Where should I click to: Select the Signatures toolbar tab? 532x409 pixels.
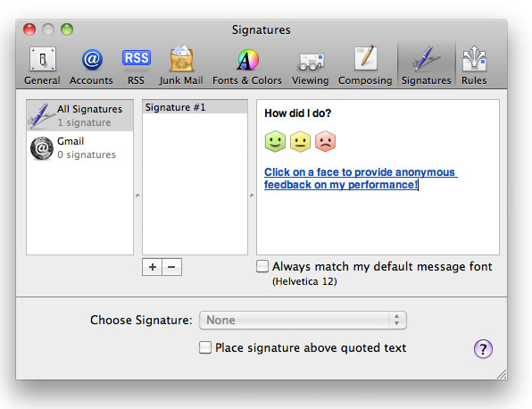426,65
